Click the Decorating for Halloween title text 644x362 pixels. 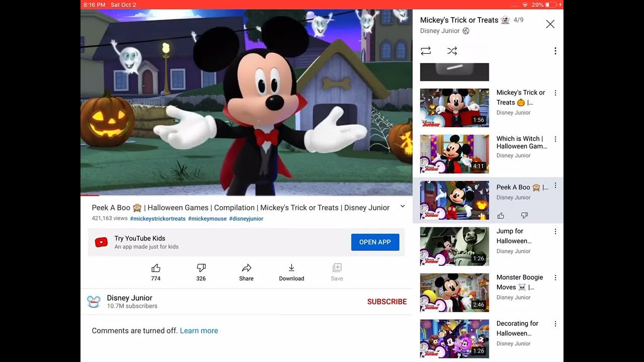tap(517, 329)
